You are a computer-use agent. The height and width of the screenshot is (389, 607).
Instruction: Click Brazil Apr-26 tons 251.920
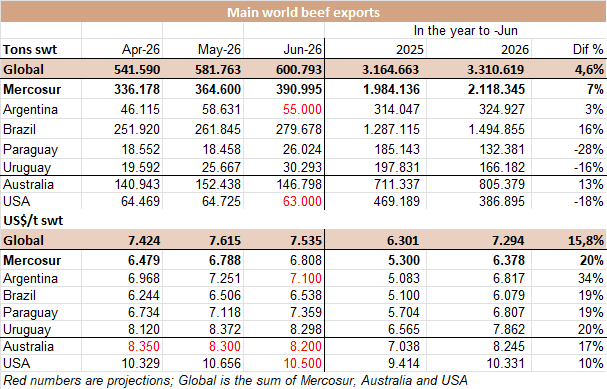point(137,129)
